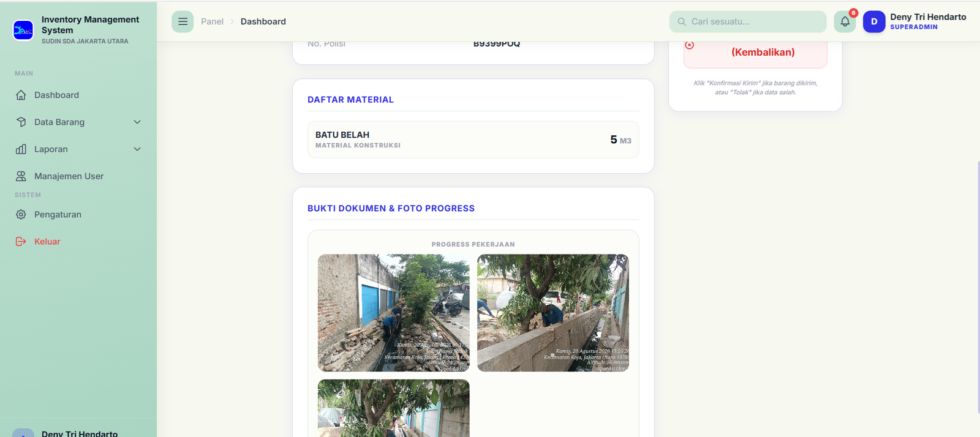
Task: Expand the Data Barang submenu chevron
Action: [x=137, y=122]
